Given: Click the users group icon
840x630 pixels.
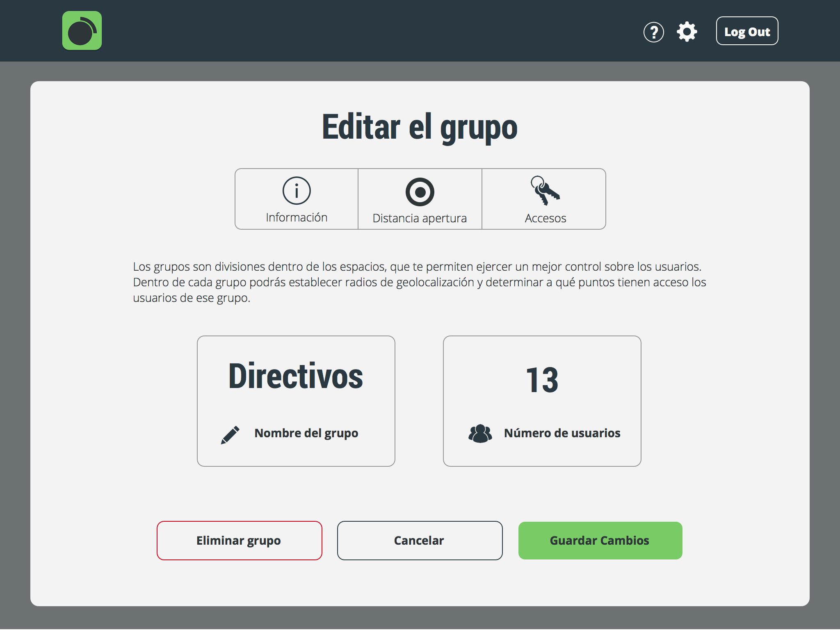Looking at the screenshot, I should [x=480, y=434].
